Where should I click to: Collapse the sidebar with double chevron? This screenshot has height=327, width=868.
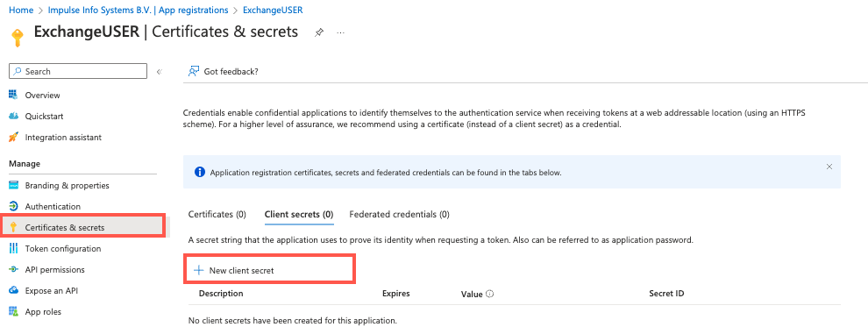point(159,71)
